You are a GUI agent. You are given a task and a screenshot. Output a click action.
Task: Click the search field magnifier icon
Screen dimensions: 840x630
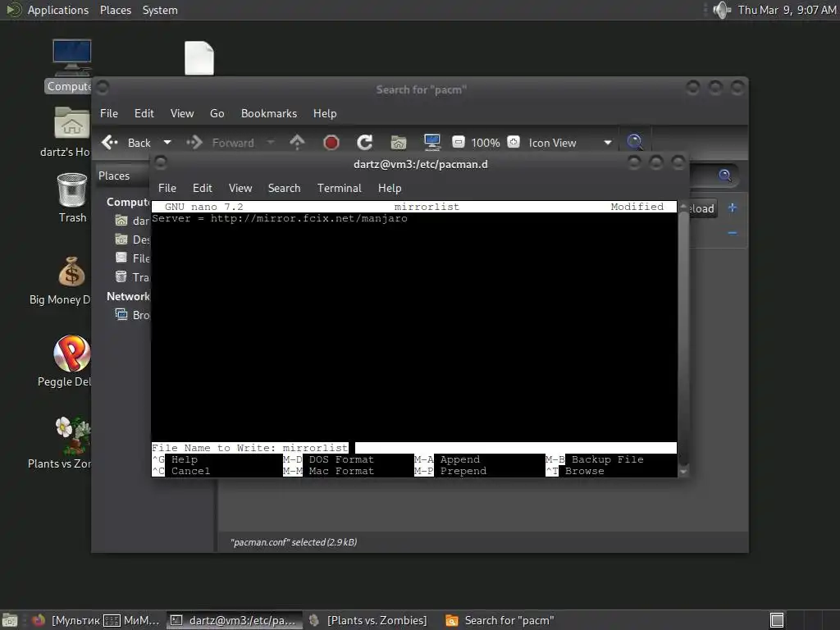725,176
